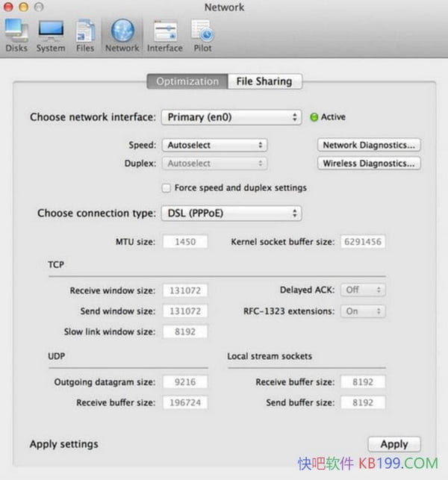Switch to the File Sharing tab

264,81
